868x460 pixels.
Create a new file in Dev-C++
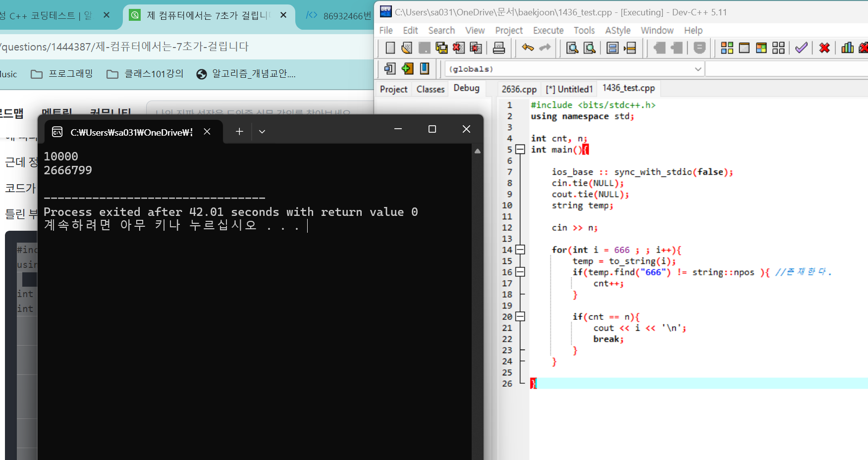click(x=390, y=48)
